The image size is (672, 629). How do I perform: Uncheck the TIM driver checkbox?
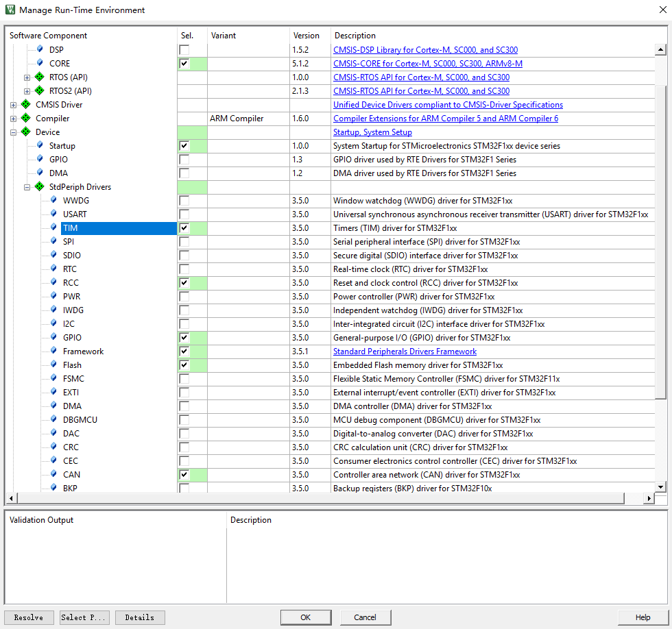pos(184,227)
